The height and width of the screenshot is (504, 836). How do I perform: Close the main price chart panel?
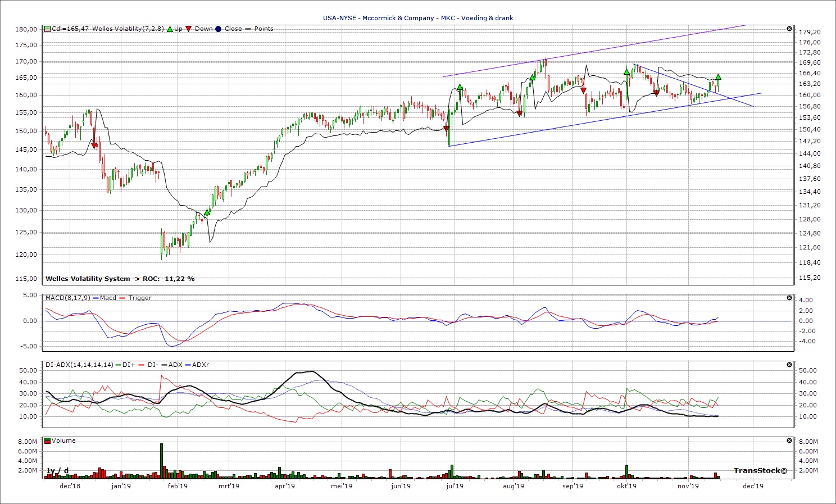789,29
